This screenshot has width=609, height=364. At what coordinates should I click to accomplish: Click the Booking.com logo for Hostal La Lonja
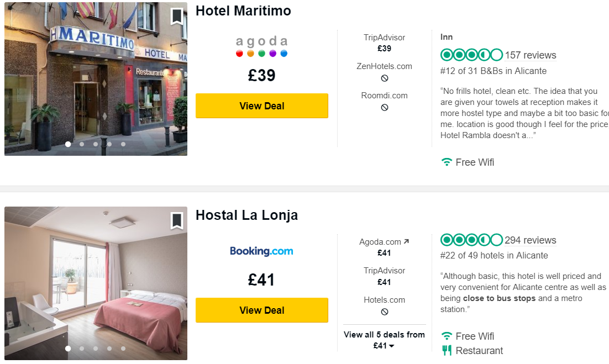point(261,251)
